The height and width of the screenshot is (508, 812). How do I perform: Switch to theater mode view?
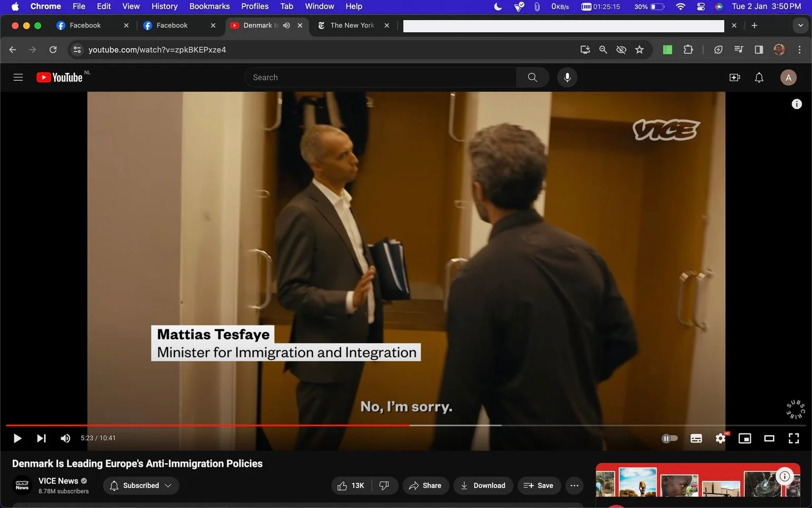769,438
